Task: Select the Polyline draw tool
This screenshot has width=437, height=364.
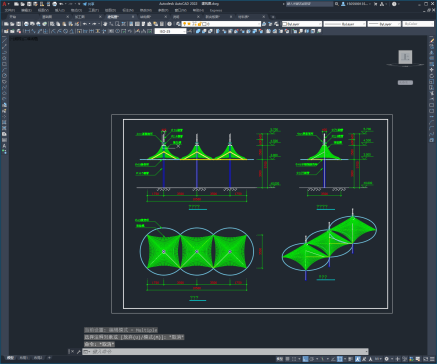Action: [x=4, y=52]
